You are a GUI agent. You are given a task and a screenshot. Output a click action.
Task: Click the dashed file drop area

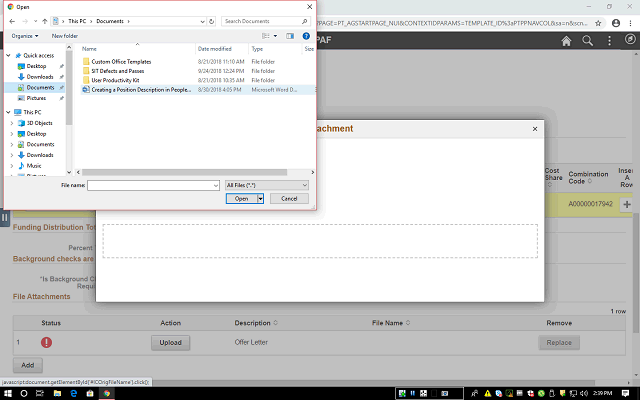(x=320, y=241)
